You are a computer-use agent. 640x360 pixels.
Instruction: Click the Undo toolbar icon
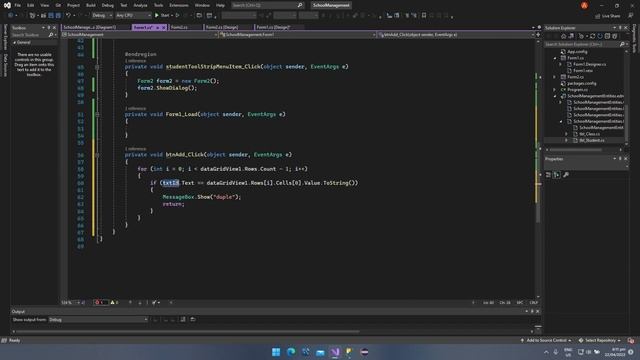click(x=69, y=16)
